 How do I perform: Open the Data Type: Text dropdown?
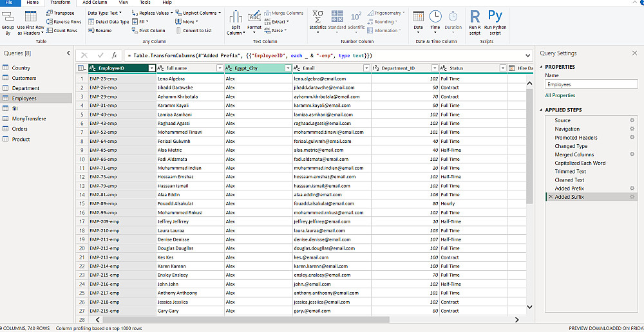point(104,13)
